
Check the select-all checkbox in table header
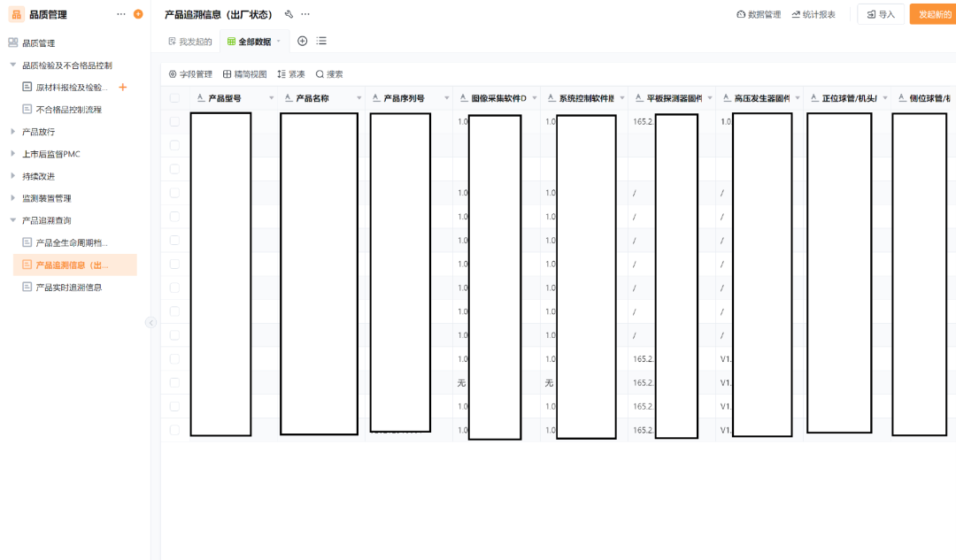tap(174, 98)
